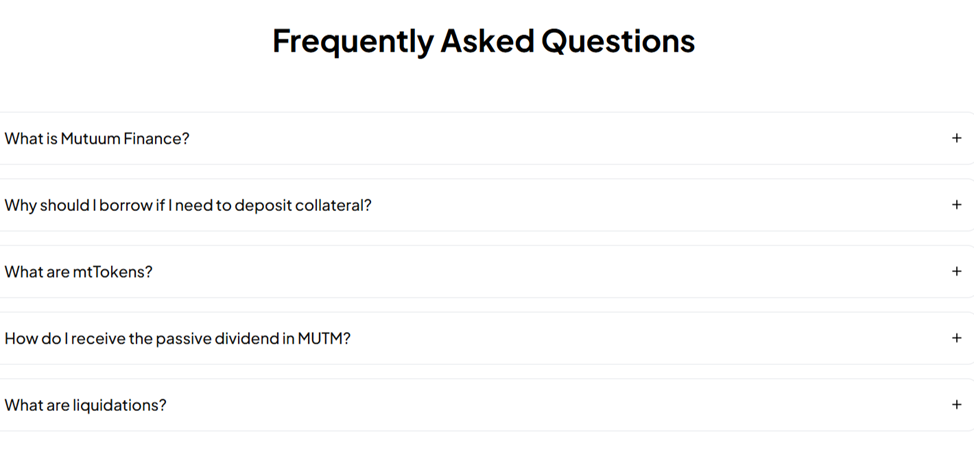Select the Frequently Asked Questions heading
The height and width of the screenshot is (450, 974).
484,41
